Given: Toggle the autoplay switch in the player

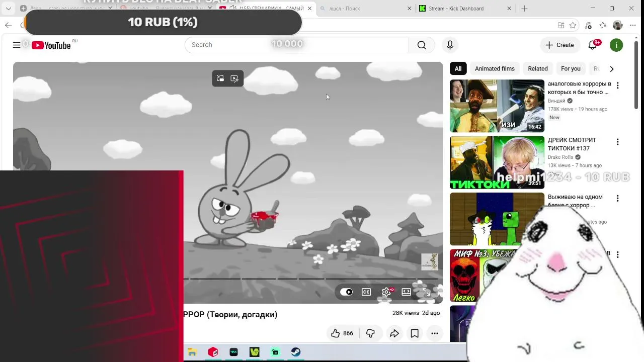Looking at the screenshot, I should (346, 292).
